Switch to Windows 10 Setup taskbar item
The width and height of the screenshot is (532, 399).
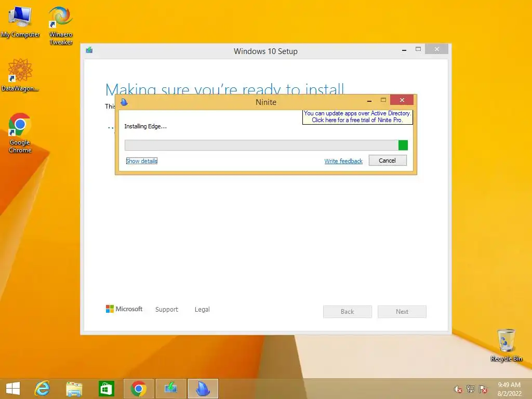pos(170,389)
